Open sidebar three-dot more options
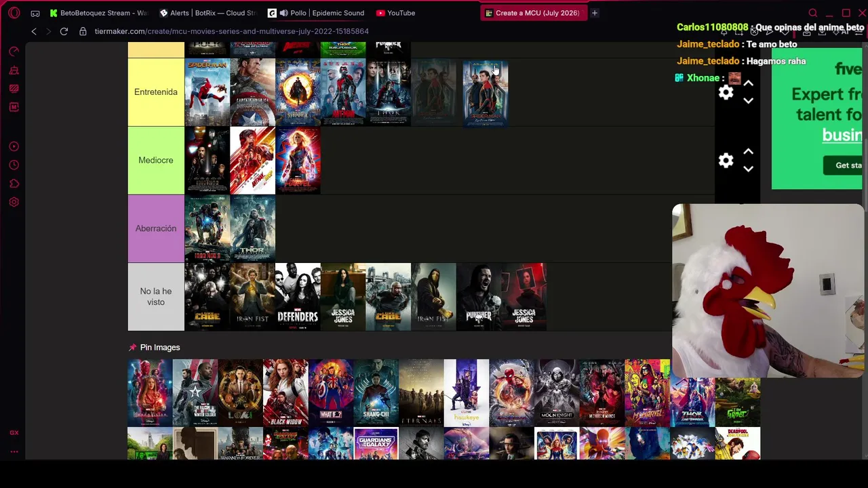 pyautogui.click(x=14, y=451)
